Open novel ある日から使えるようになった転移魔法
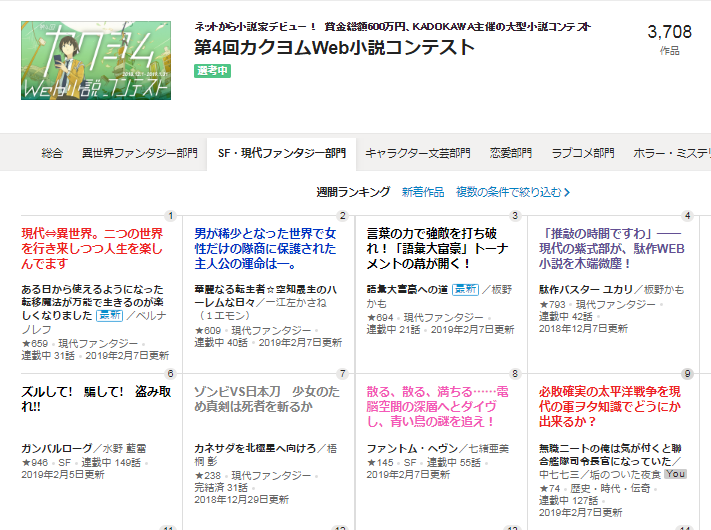This screenshot has height=530, width=711. point(92,302)
